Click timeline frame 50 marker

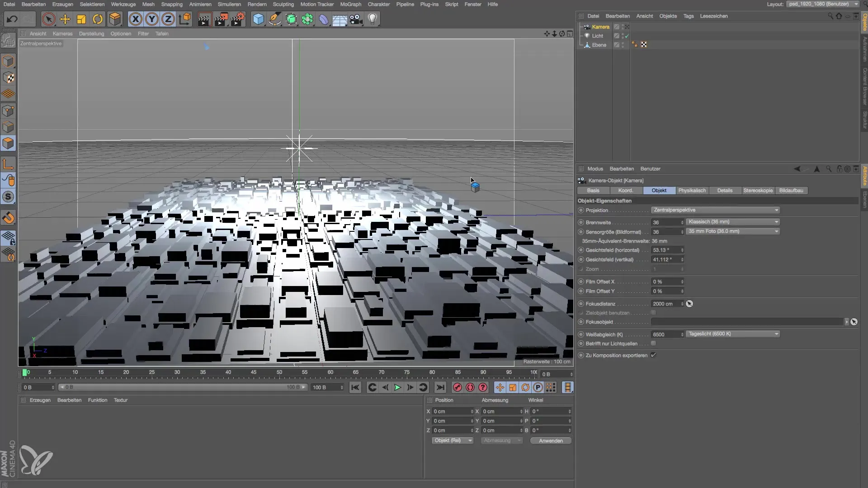tap(279, 372)
